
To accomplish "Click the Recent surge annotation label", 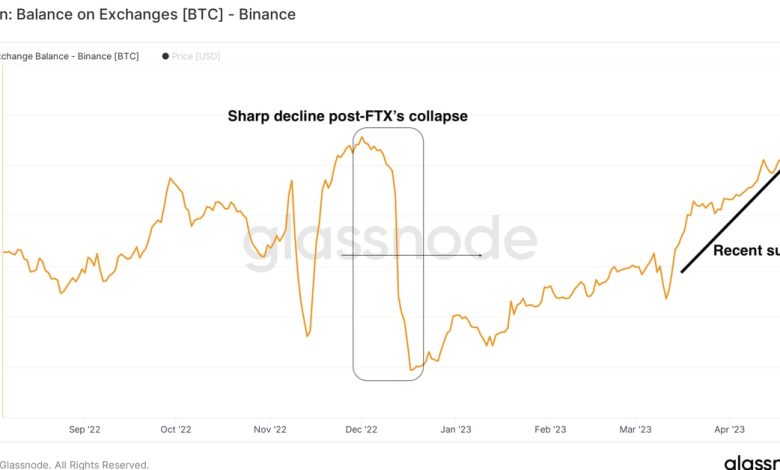I will tap(745, 250).
